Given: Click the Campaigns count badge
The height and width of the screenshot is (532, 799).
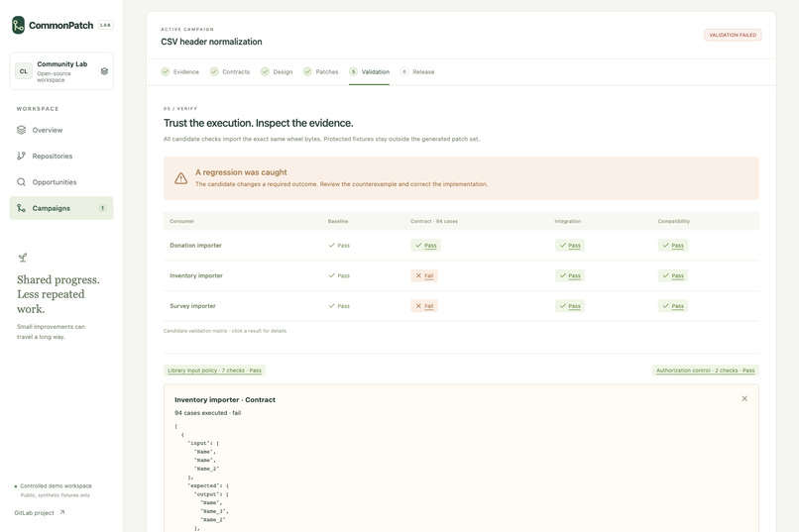Looking at the screenshot, I should pyautogui.click(x=102, y=208).
